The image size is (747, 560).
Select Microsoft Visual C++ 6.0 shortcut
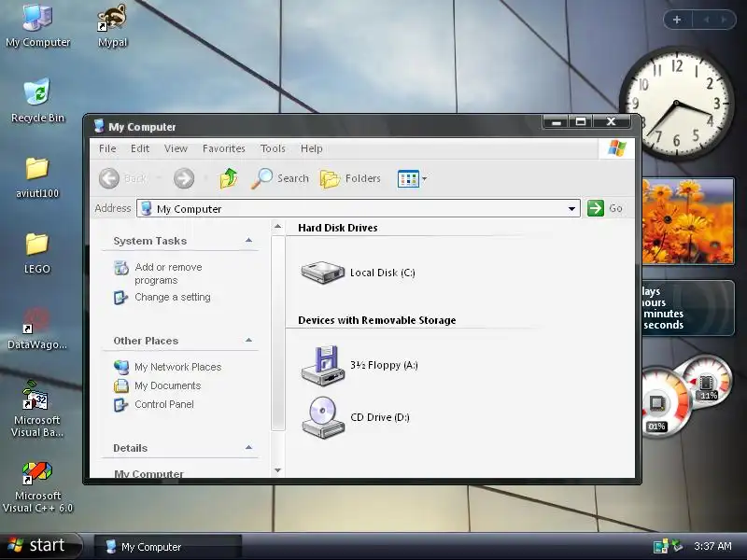pos(37,486)
